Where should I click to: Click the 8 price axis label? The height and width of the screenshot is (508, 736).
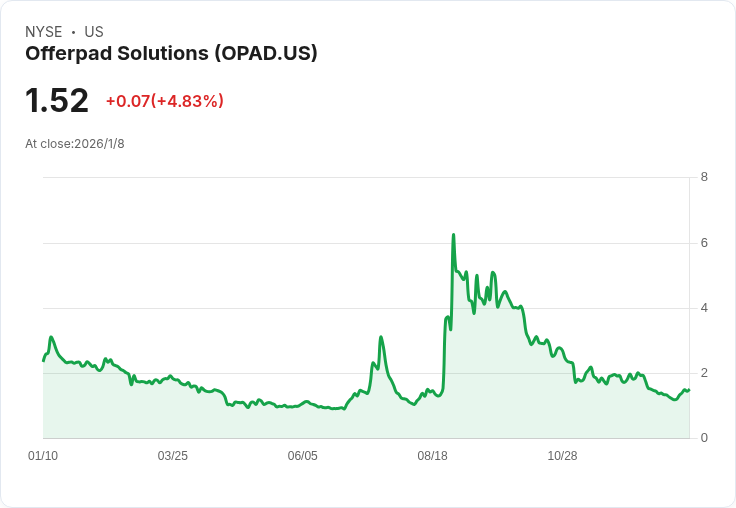704,177
